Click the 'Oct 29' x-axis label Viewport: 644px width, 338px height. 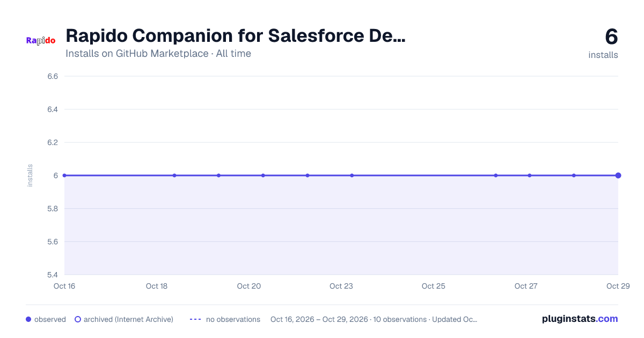[618, 286]
